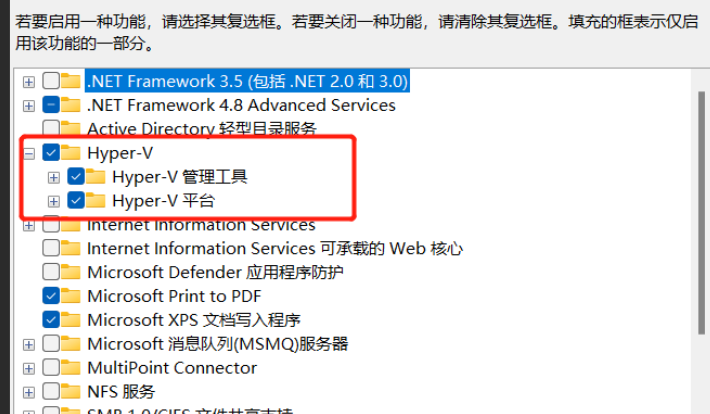This screenshot has height=414, width=710.
Task: Disable Microsoft Print to PDF checkbox
Action: (x=51, y=296)
